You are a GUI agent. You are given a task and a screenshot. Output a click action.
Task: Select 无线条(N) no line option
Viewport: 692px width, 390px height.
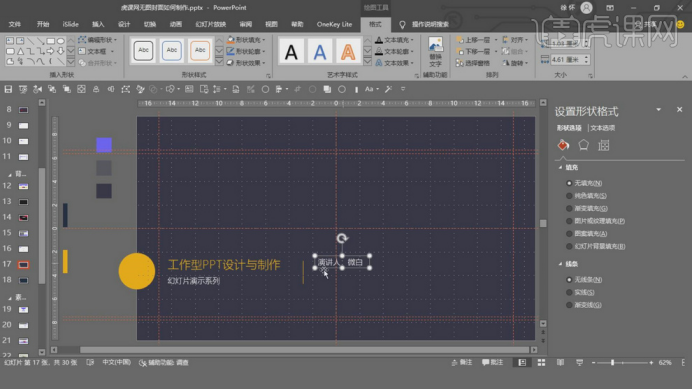pyautogui.click(x=584, y=280)
